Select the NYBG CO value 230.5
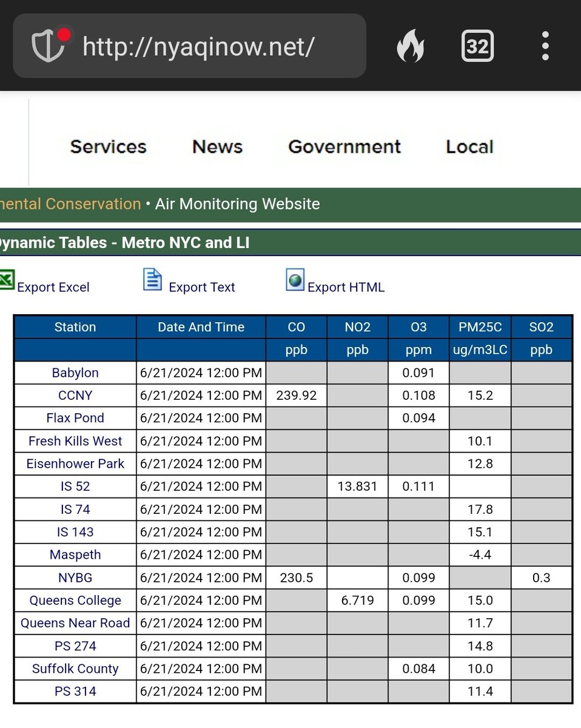 (x=297, y=578)
